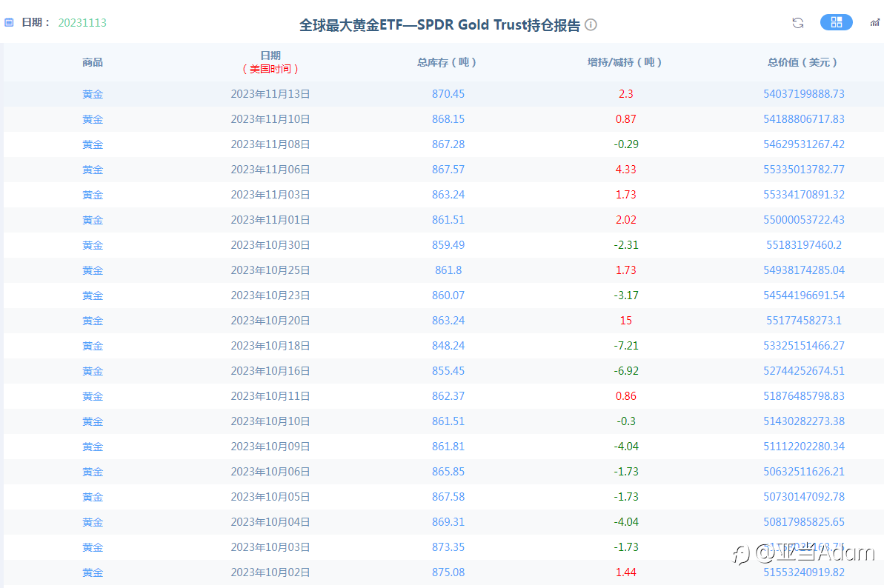The height and width of the screenshot is (588, 884).
Task: Select change value 2.3
Action: [626, 94]
